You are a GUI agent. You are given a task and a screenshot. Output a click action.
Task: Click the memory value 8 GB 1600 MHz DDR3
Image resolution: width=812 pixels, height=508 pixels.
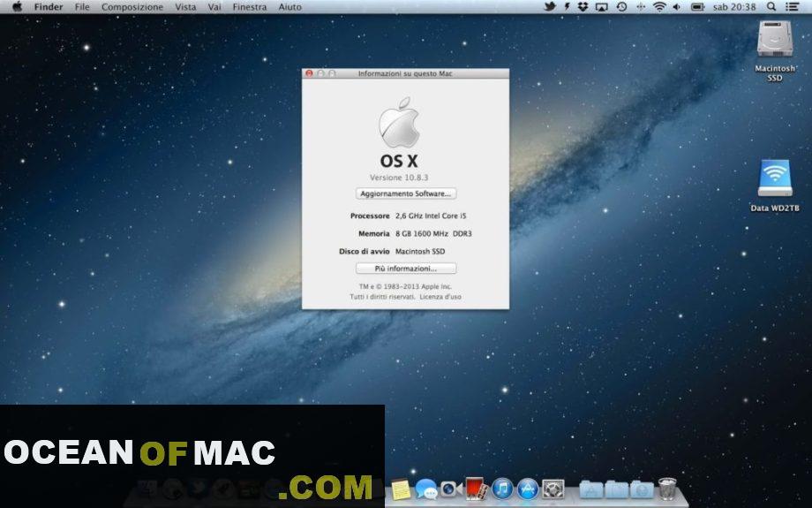tap(433, 234)
